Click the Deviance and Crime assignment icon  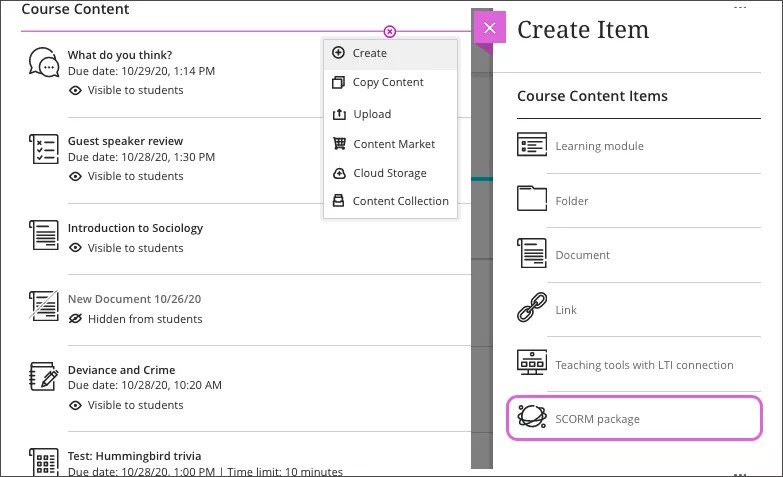(x=44, y=377)
